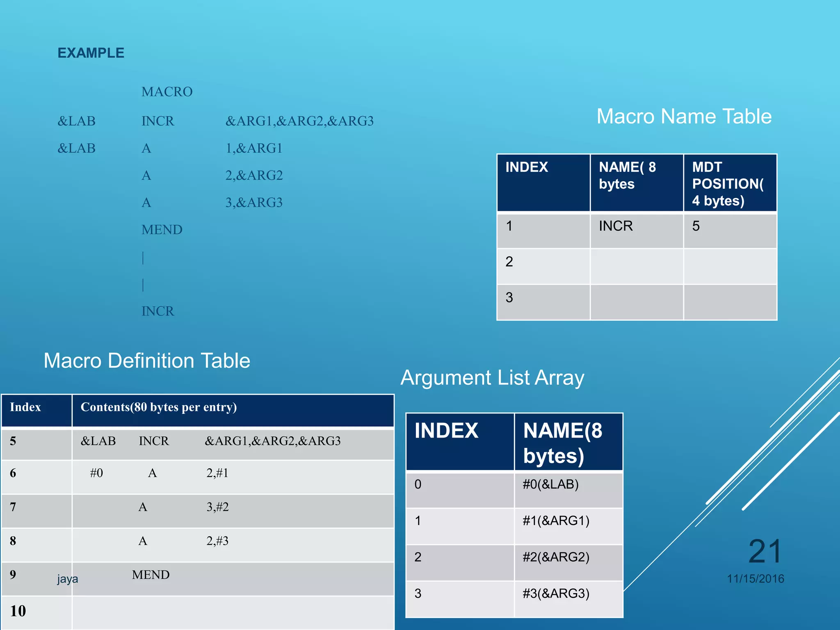Click the INCR macro call at code bottom
The image size is (840, 630).
158,311
